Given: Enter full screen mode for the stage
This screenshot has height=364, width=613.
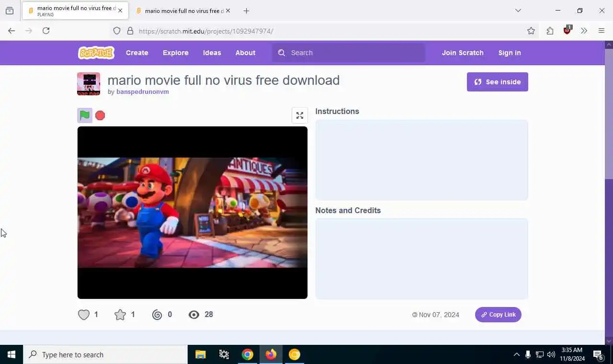Looking at the screenshot, I should 300,115.
